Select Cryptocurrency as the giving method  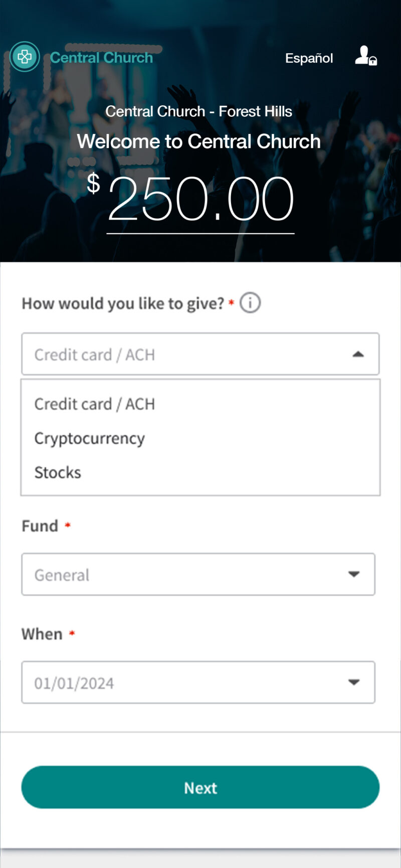89,437
